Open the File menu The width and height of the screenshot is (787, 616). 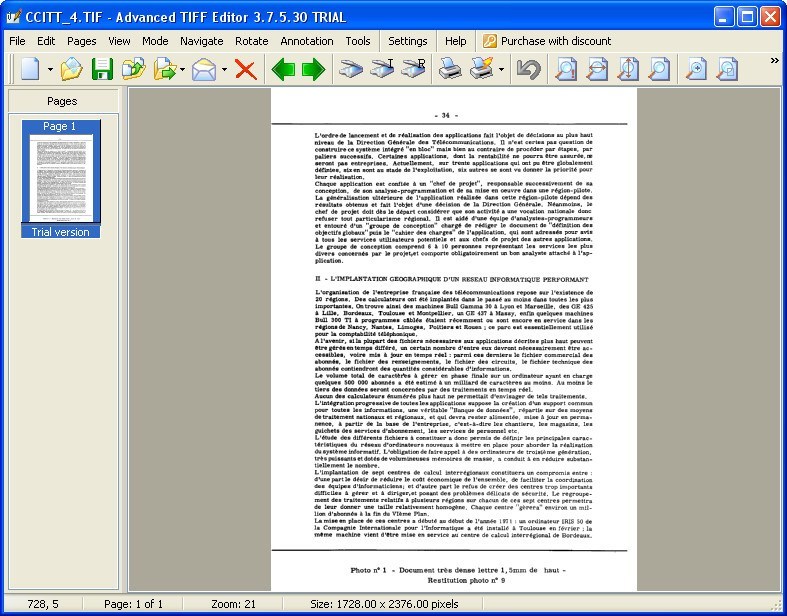coord(17,41)
